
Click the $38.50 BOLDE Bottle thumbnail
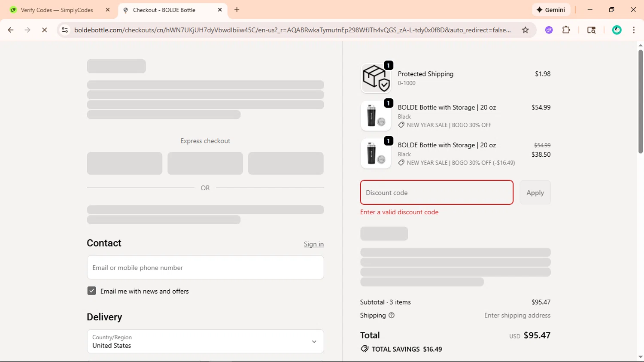376,154
